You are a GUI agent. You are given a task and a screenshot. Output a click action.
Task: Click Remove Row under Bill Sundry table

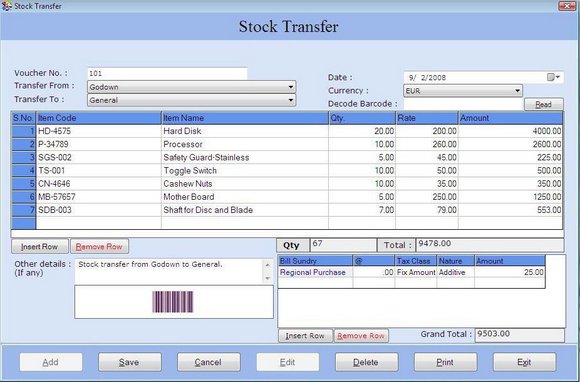pyautogui.click(x=361, y=336)
